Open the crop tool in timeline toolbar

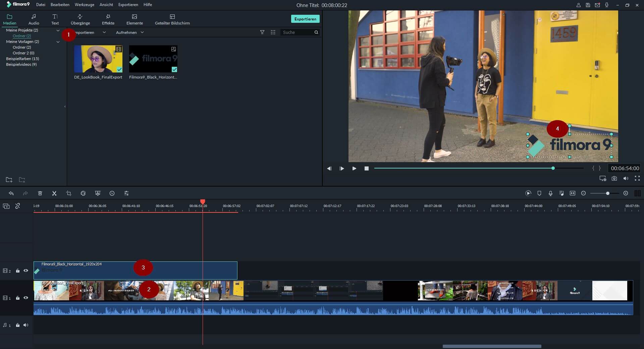[x=69, y=193]
